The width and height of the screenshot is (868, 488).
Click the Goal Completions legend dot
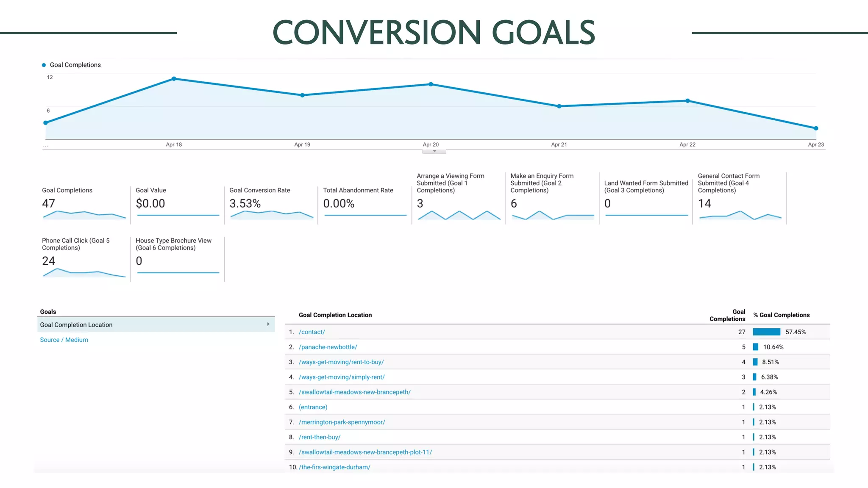click(x=44, y=65)
